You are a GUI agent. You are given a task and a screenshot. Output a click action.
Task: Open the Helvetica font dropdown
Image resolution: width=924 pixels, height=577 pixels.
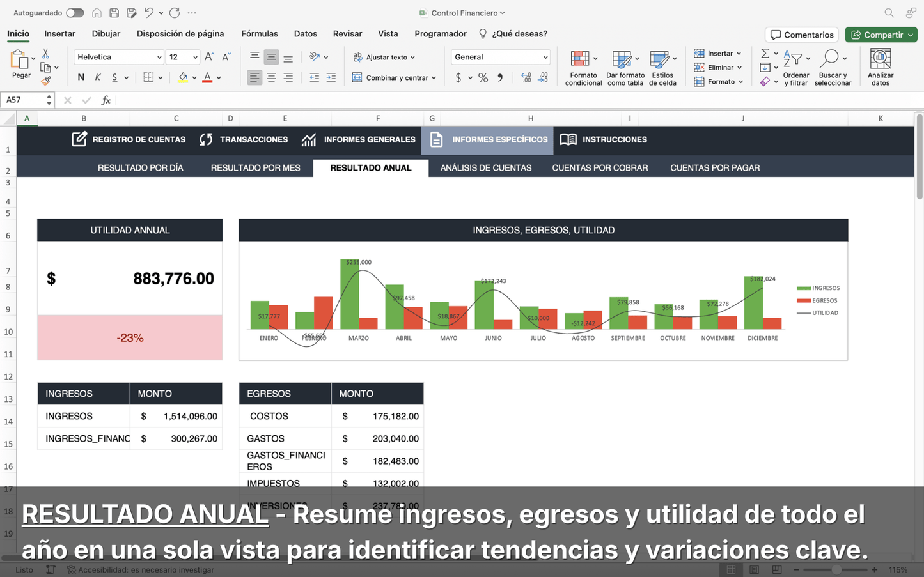118,57
